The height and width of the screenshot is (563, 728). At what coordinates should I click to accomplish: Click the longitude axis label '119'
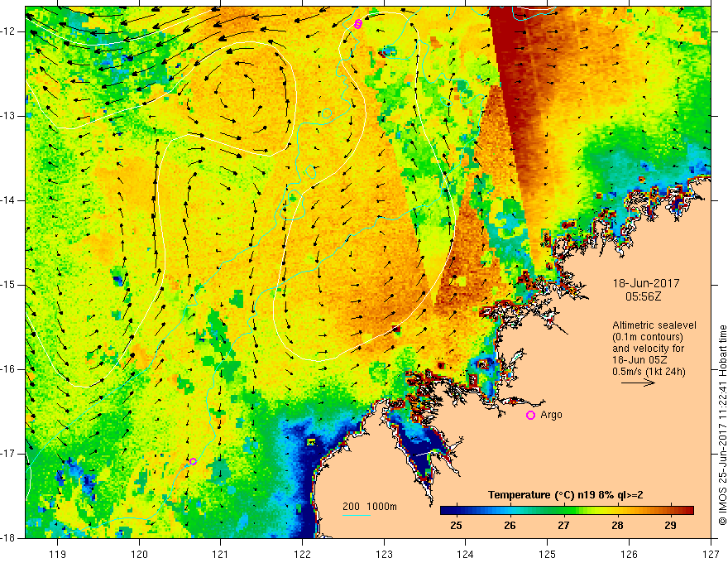[x=58, y=554]
